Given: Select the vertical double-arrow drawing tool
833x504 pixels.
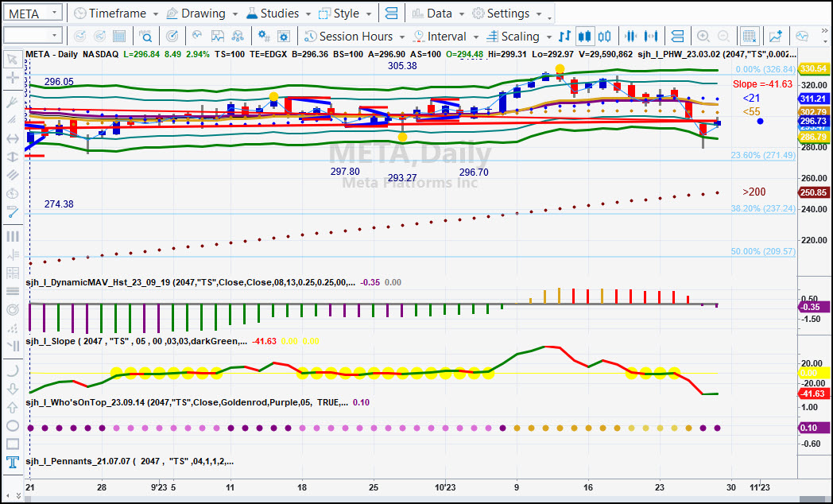Looking at the screenshot, I should point(12,157).
